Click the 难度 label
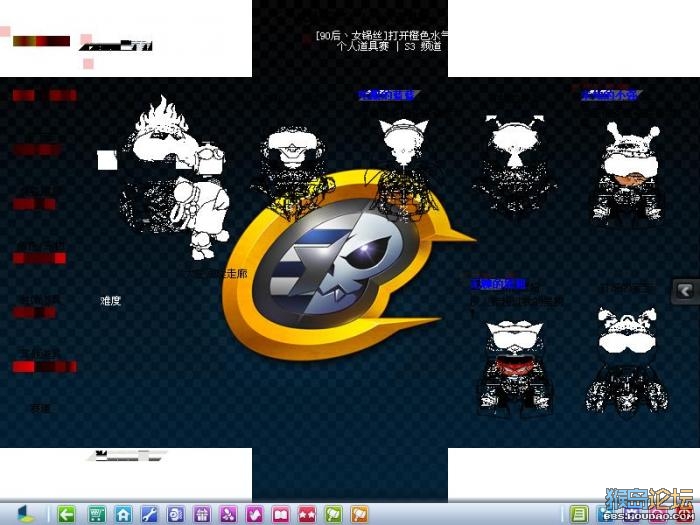 click(x=110, y=300)
